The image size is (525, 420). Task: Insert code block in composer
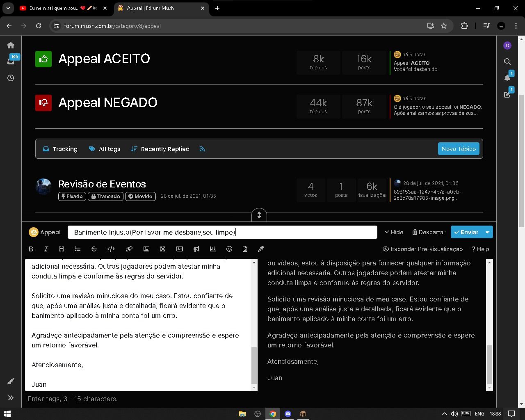111,249
